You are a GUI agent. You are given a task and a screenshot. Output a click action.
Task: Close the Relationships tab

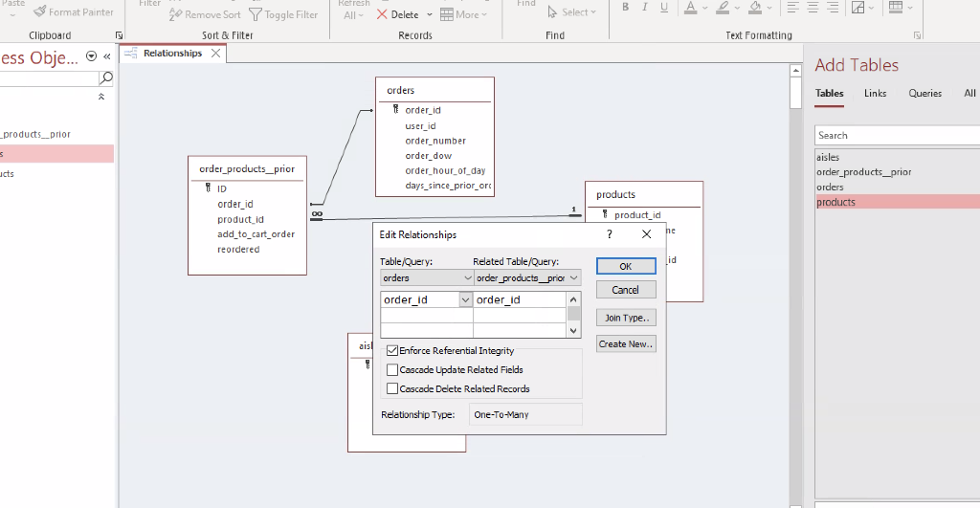point(215,54)
